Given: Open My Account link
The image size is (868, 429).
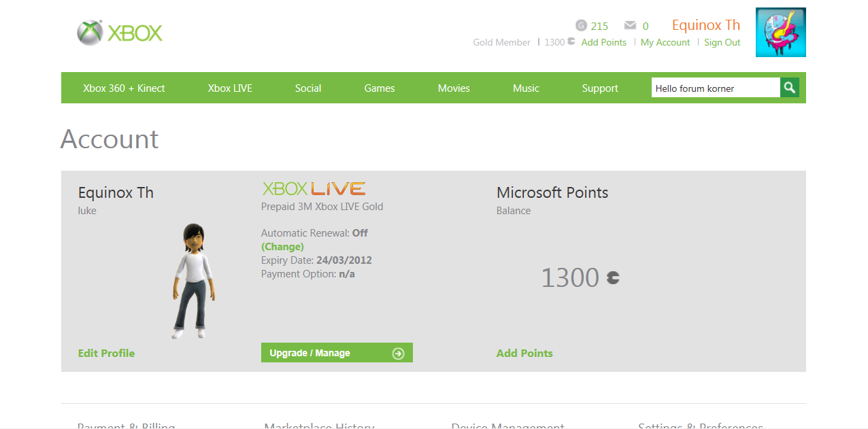Looking at the screenshot, I should (x=665, y=42).
